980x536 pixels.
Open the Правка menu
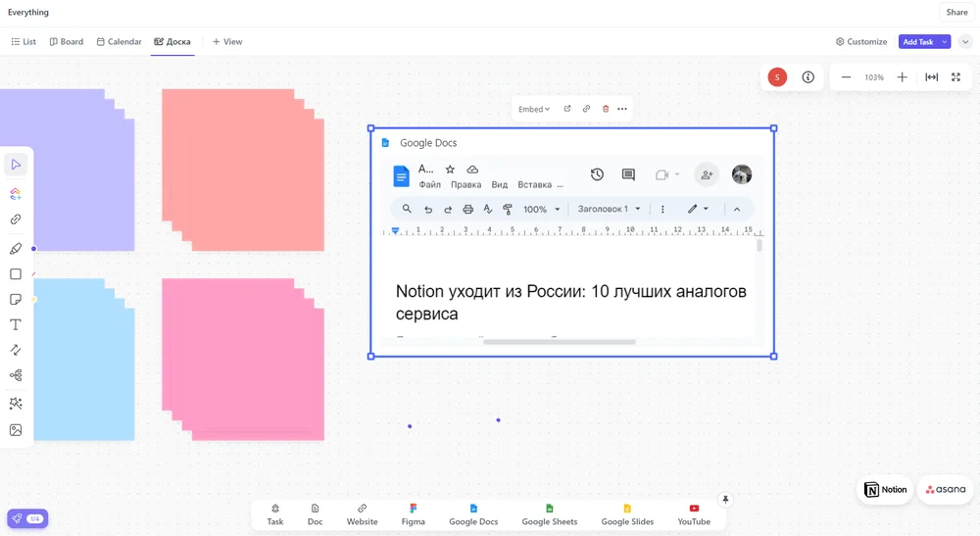465,185
